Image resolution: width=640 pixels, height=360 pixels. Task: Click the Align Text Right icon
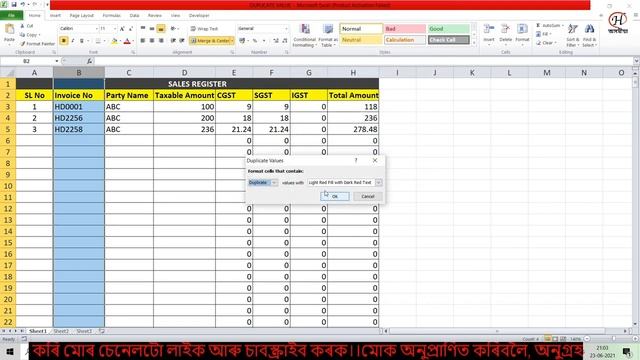coord(161,41)
